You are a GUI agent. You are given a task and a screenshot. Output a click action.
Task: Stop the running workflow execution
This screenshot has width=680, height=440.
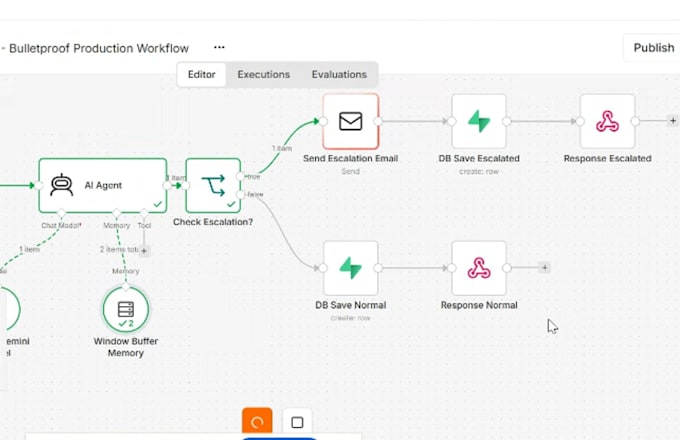[x=297, y=422]
